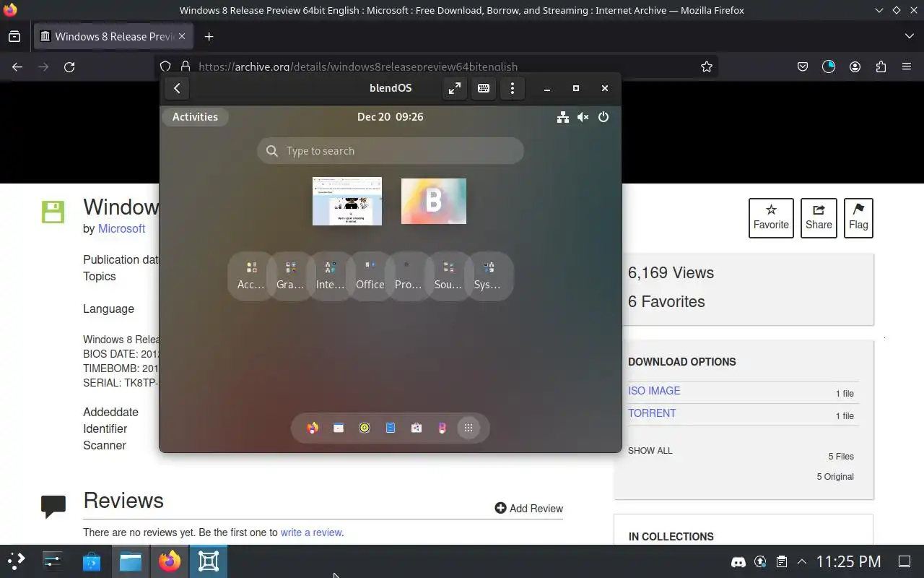Image resolution: width=924 pixels, height=578 pixels.
Task: Open Discover store from the taskbar
Action: (92, 561)
